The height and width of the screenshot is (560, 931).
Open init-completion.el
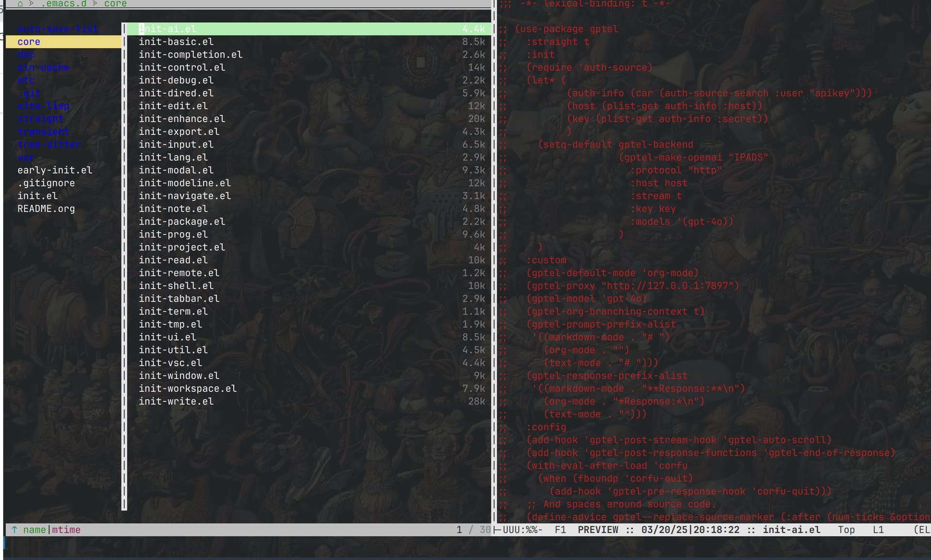point(191,54)
